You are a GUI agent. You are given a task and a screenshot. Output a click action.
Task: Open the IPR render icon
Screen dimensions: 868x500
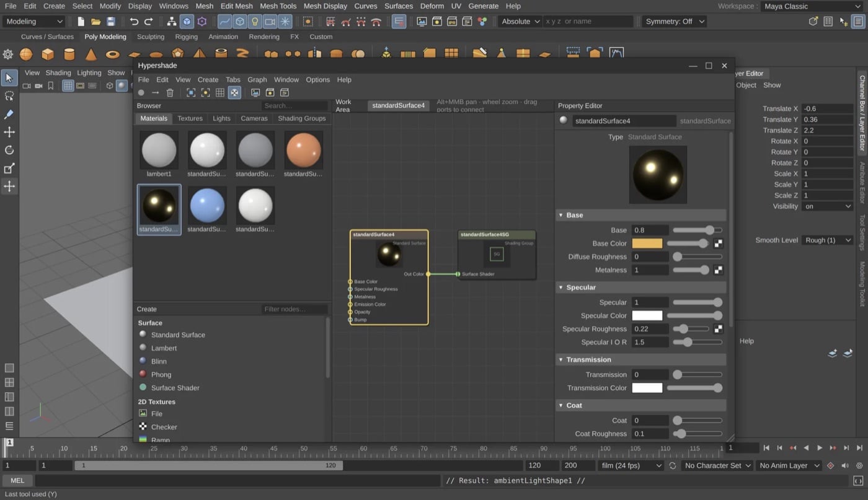[452, 21]
